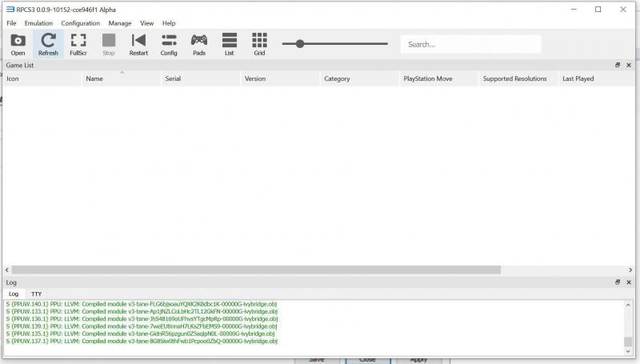Sort by Last Played column header
640x364 pixels.
pyautogui.click(x=578, y=79)
